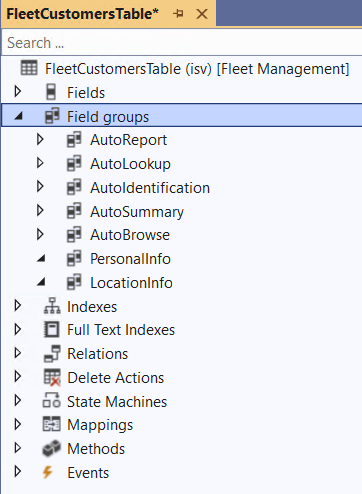Click the Indexes hierarchy icon
The width and height of the screenshot is (362, 494).
pyautogui.click(x=52, y=306)
